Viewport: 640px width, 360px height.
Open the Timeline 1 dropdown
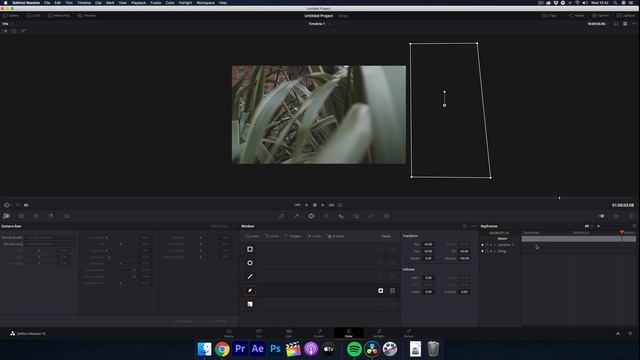click(319, 24)
